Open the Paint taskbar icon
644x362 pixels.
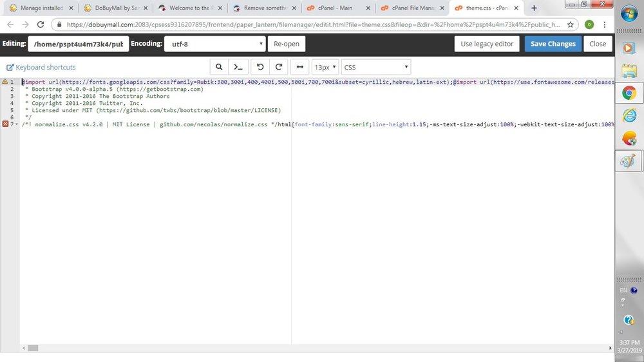(x=629, y=160)
